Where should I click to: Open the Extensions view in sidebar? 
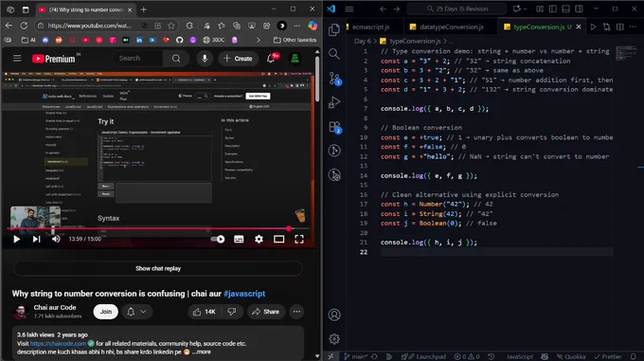point(334,127)
